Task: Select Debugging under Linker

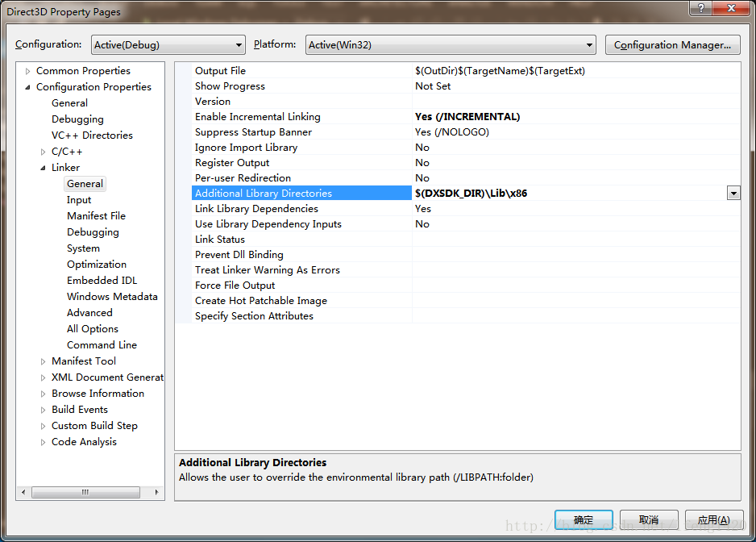Action: [93, 232]
